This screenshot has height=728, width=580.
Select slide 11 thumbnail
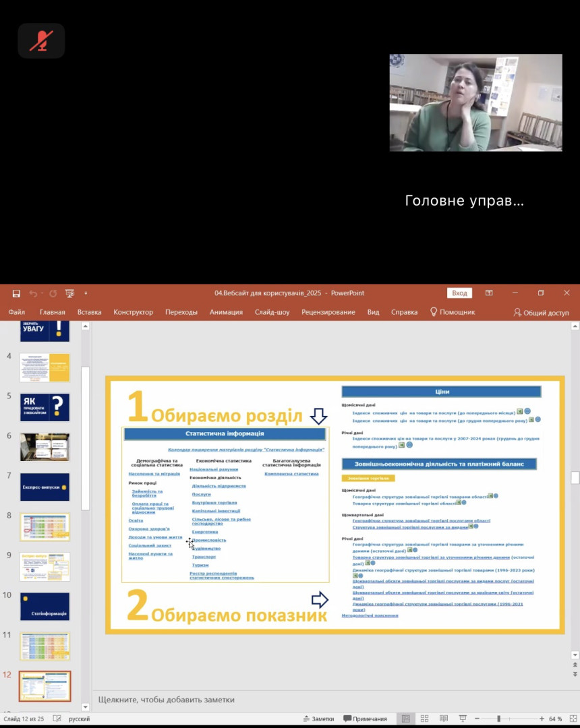point(45,646)
